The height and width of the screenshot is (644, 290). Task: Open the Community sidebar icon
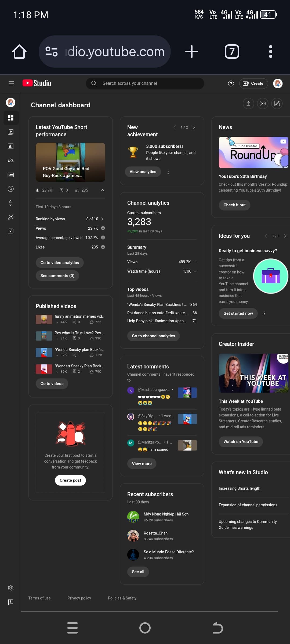coord(11,160)
